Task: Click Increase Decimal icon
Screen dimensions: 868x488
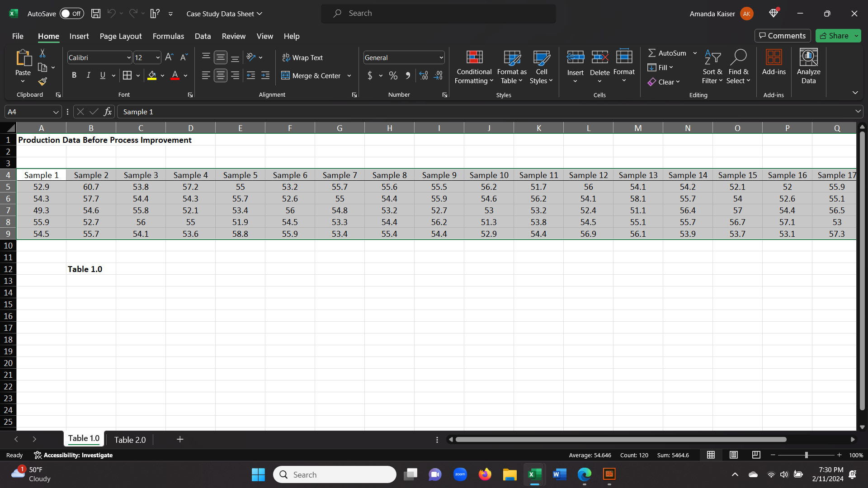Action: pos(424,75)
